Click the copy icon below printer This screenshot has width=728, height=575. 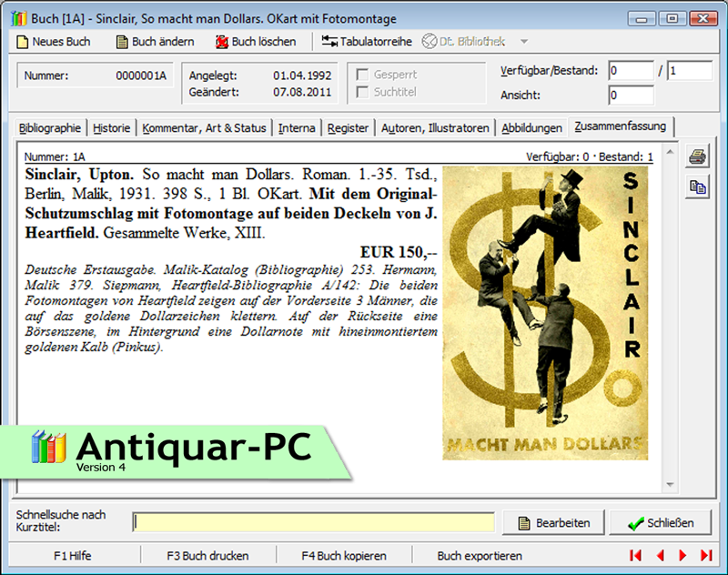tap(697, 187)
